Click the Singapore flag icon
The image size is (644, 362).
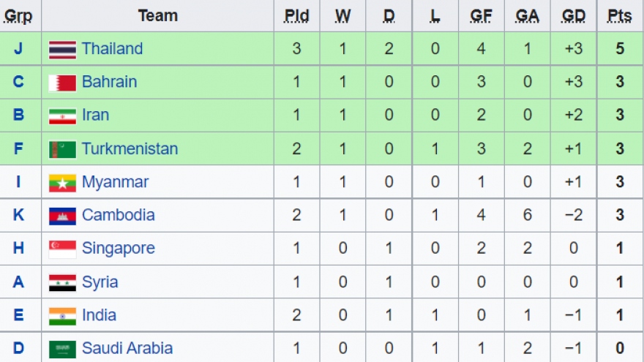tap(62, 249)
